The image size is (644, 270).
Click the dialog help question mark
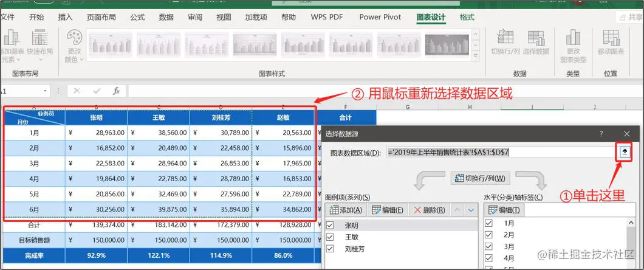601,134
